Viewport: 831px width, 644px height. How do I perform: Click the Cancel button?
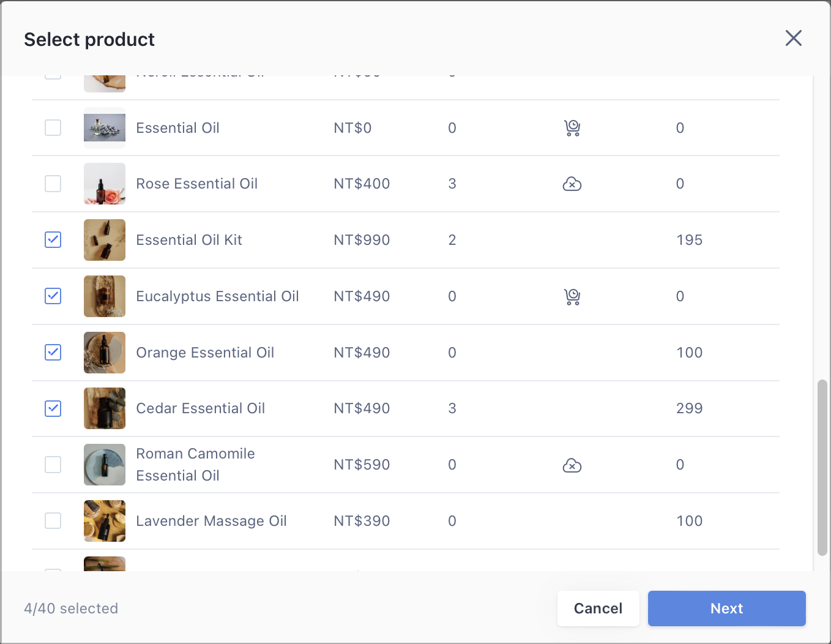pyautogui.click(x=598, y=608)
